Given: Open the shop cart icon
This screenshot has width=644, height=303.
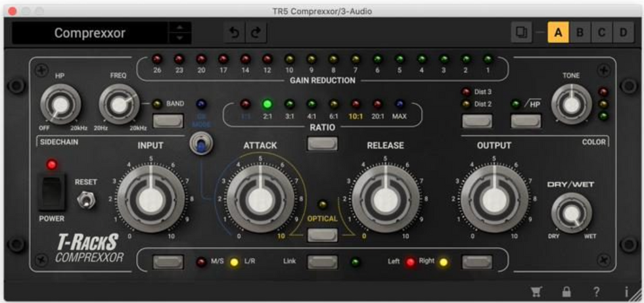Looking at the screenshot, I should [x=536, y=292].
